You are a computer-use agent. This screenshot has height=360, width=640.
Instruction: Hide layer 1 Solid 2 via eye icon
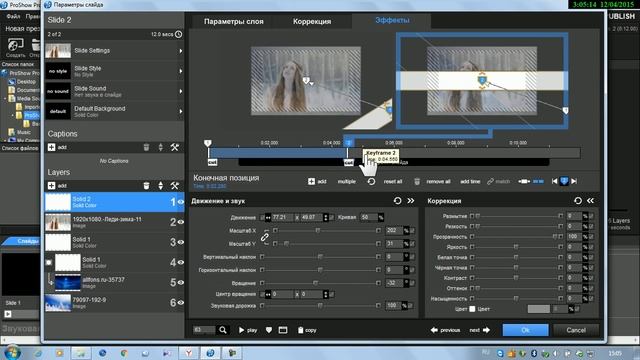pyautogui.click(x=180, y=202)
